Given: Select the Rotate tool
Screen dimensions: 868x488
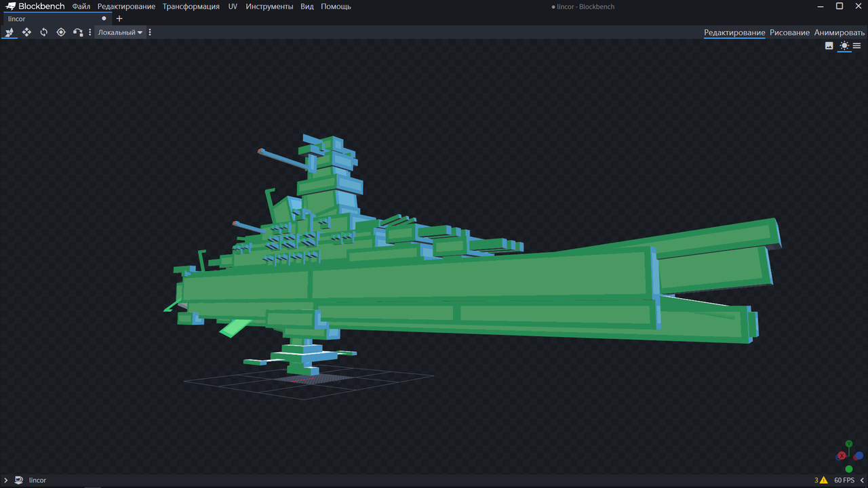Looking at the screenshot, I should (43, 33).
